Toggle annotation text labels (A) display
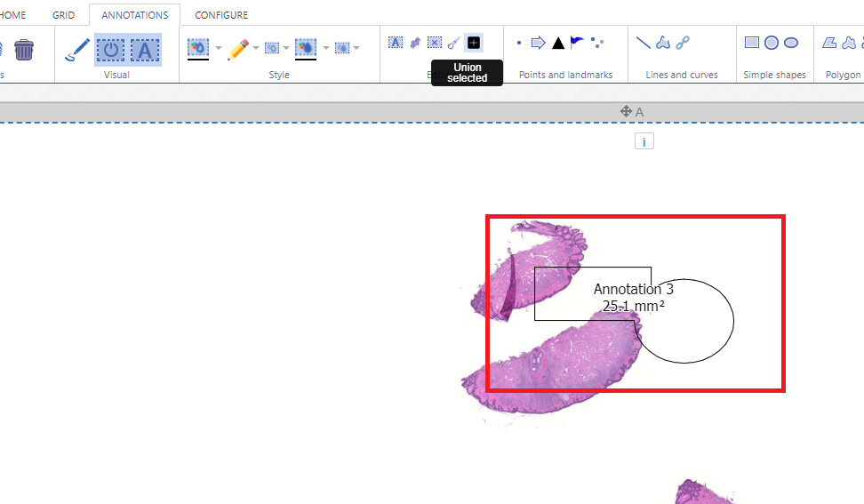 (145, 50)
